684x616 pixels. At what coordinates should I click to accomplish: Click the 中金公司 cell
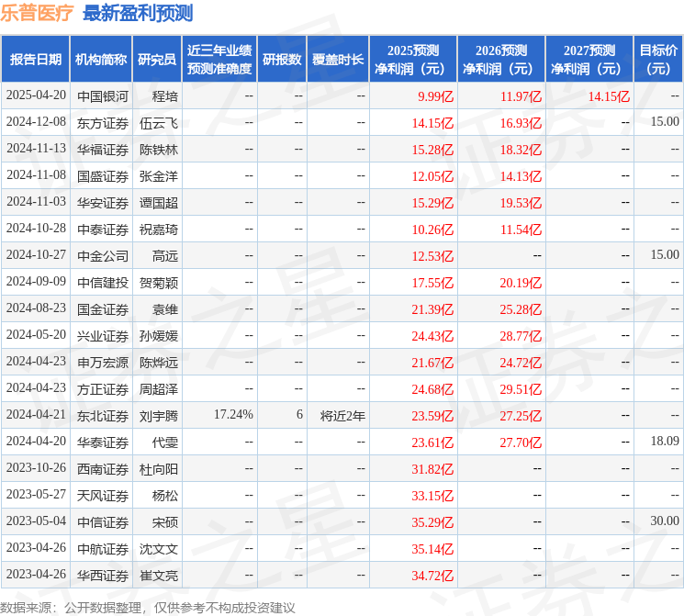pyautogui.click(x=103, y=256)
